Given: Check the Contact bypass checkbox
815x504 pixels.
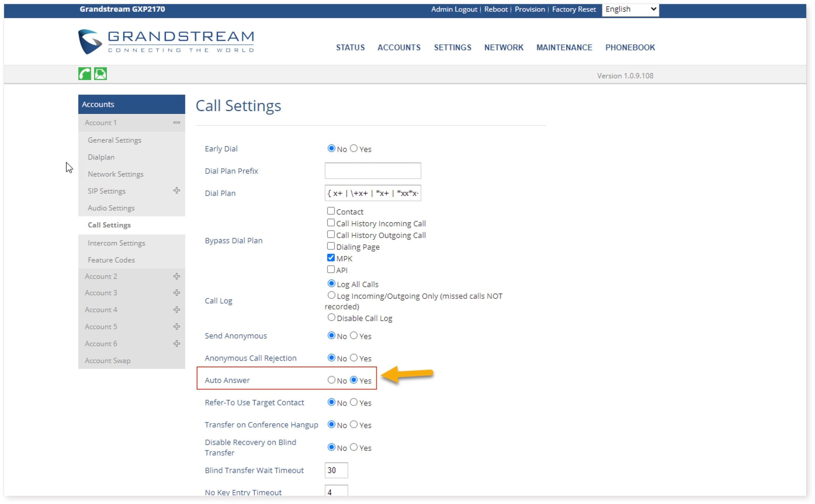Looking at the screenshot, I should [x=330, y=211].
